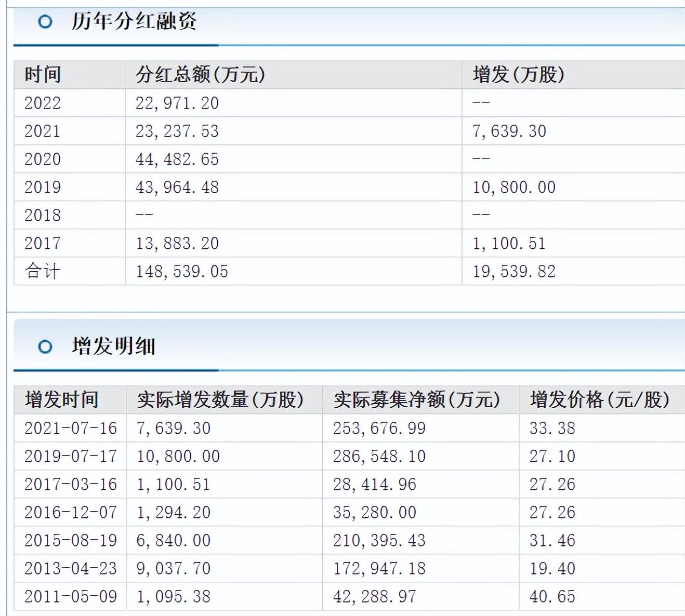
Task: Select the date 2011-05-09
Action: tap(71, 596)
